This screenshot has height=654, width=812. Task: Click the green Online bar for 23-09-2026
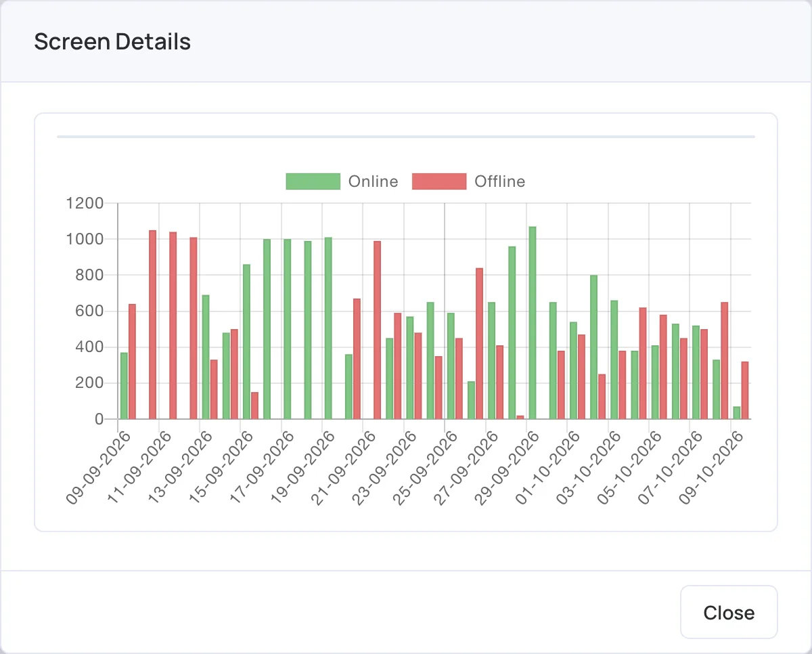[410, 368]
